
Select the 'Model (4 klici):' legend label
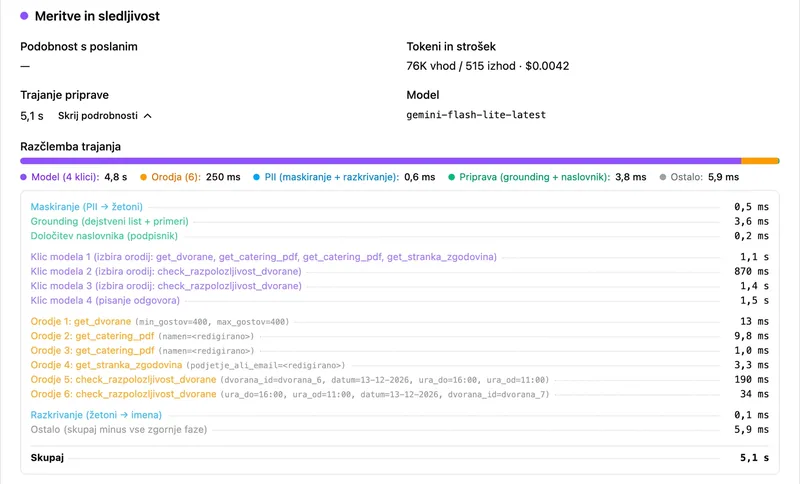[65, 177]
